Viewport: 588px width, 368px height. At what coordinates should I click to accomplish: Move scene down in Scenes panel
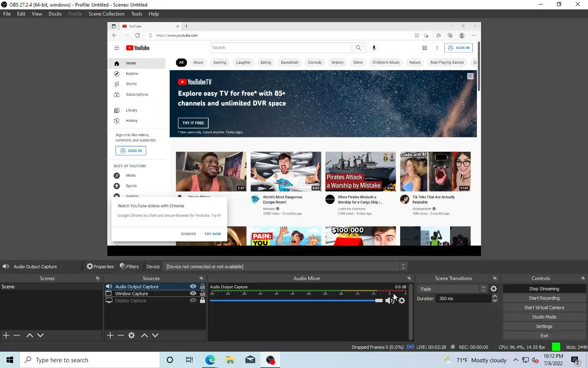pos(40,335)
